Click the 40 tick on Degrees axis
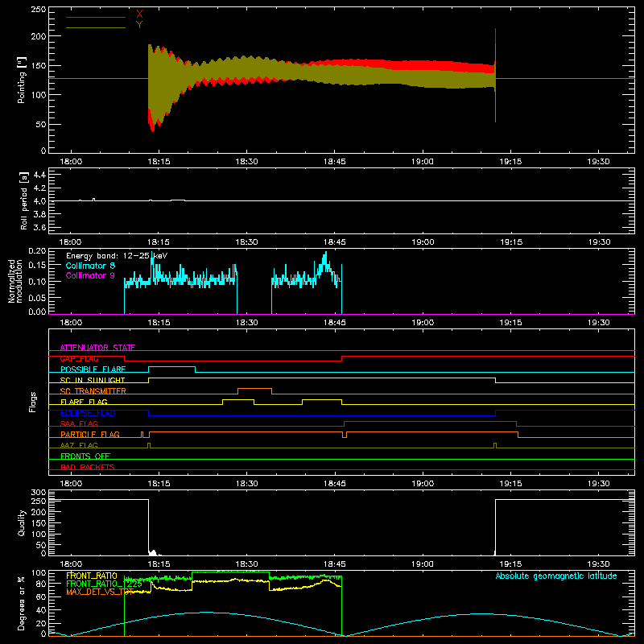644x644 pixels. click(x=41, y=610)
